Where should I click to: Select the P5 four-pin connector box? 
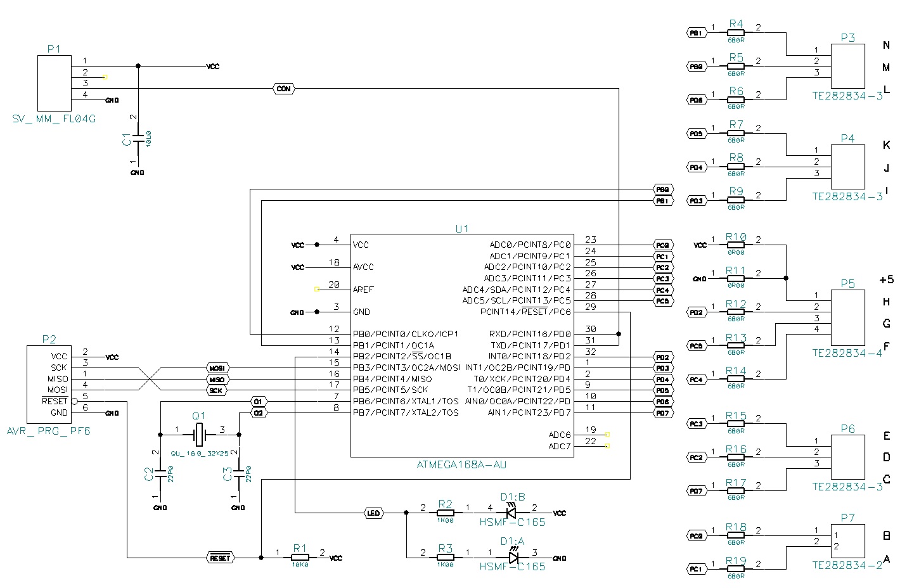click(847, 317)
